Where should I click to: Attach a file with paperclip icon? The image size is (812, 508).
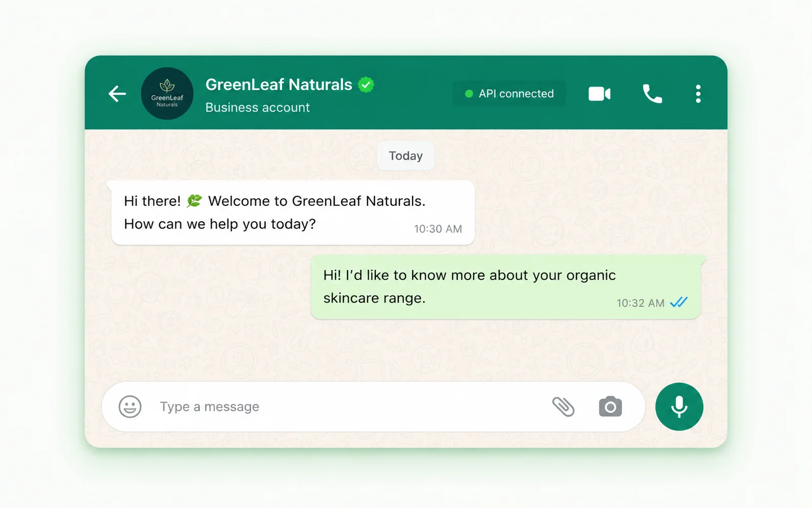pos(563,407)
